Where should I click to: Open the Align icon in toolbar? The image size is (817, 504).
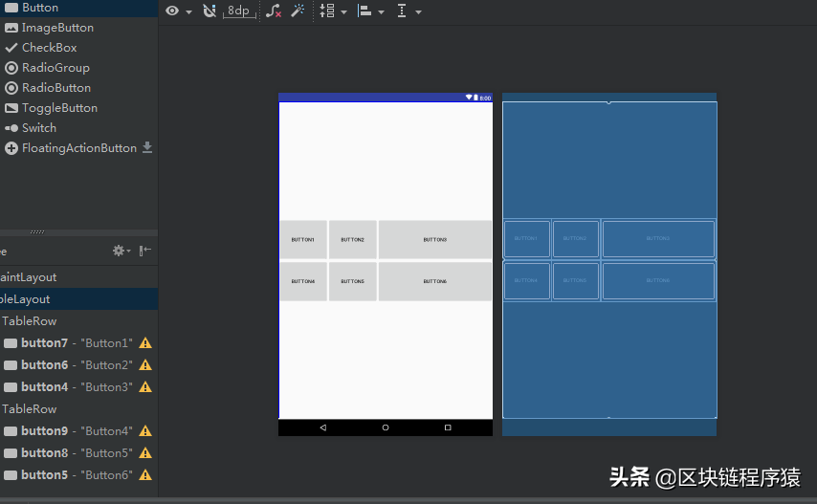click(x=364, y=11)
